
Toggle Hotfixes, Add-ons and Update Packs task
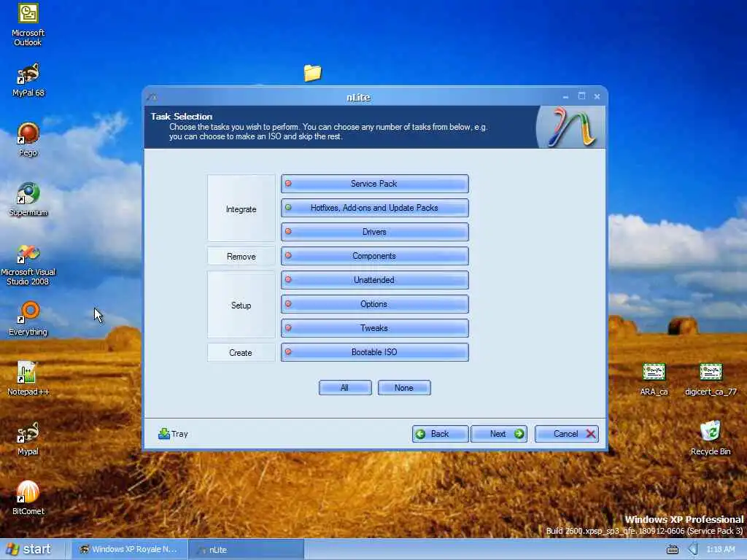(x=374, y=208)
